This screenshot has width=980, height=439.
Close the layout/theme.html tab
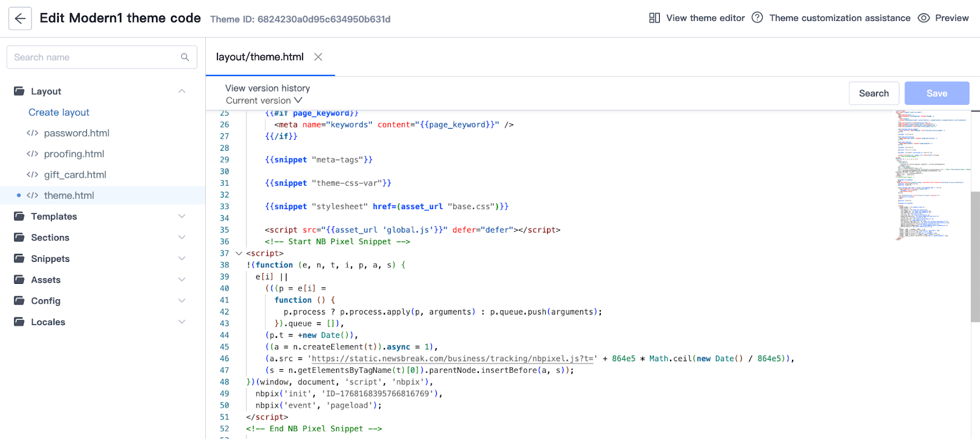click(318, 57)
